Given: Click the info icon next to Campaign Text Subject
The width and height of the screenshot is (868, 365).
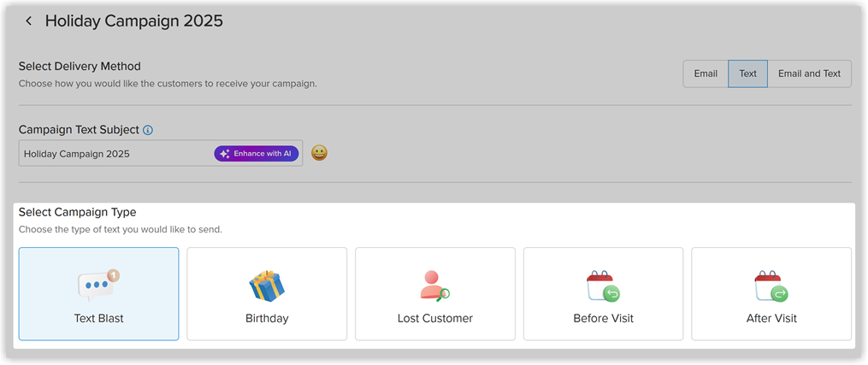Looking at the screenshot, I should click(148, 130).
